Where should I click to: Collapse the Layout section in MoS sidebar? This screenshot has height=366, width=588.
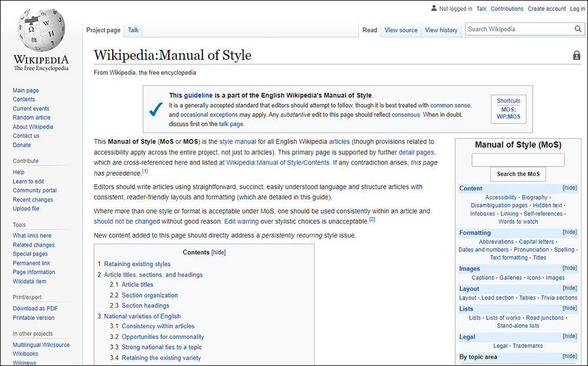[x=570, y=288]
